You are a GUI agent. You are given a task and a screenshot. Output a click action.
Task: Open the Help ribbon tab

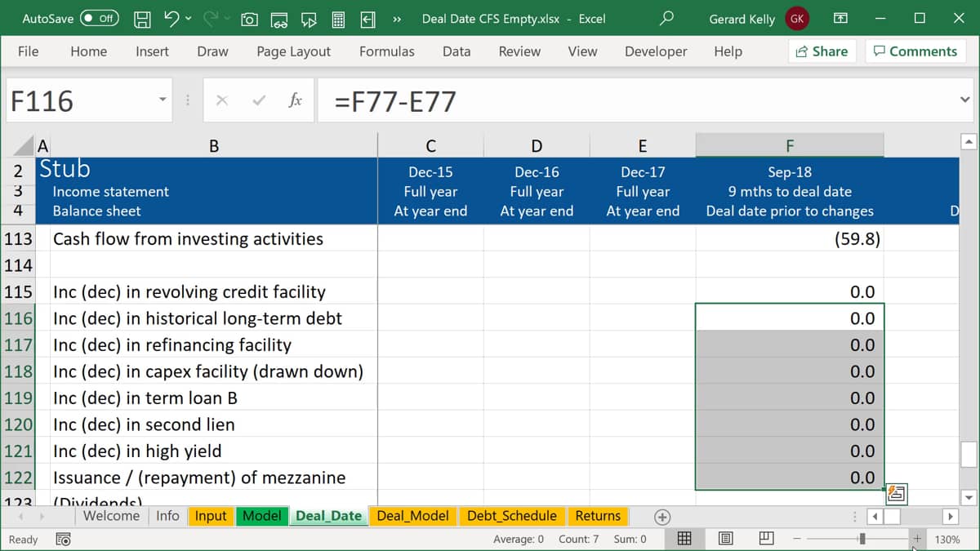(x=728, y=51)
